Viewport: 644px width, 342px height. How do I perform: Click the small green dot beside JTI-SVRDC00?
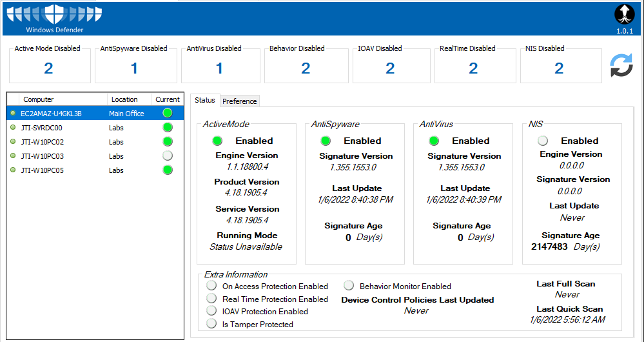(x=13, y=127)
